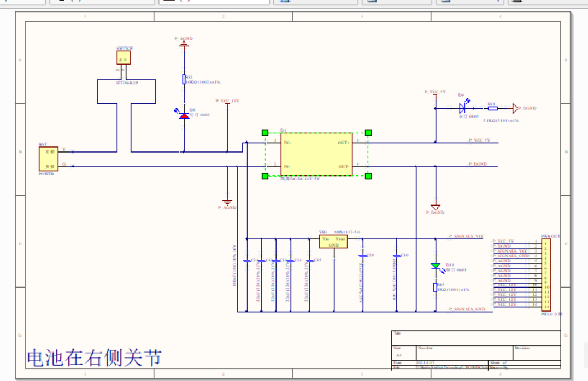Click the POWER label under BAT connector

[x=46, y=174]
